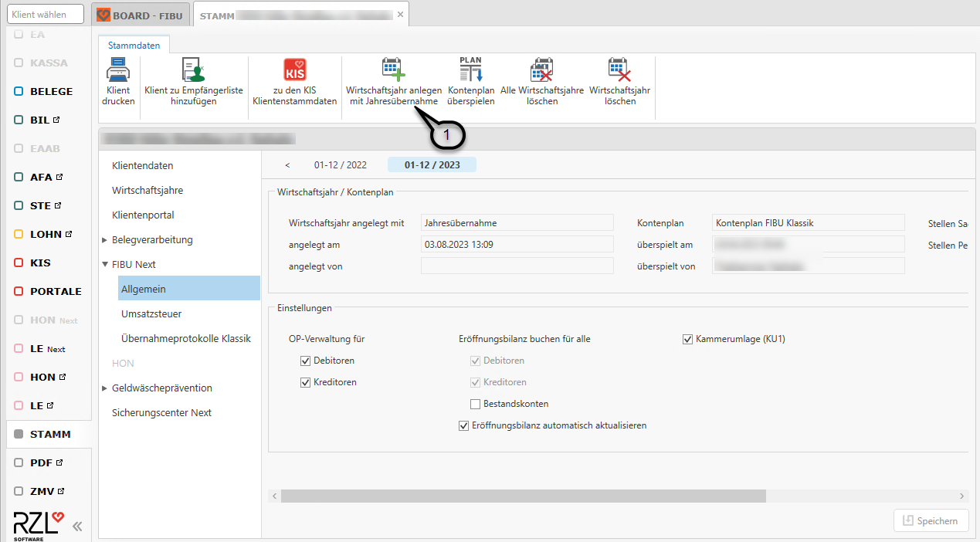Screen dimensions: 980x542
Task: Click Wirtschaftsjahr anlegen mit Jahresübernahme icon
Action: 393,71
